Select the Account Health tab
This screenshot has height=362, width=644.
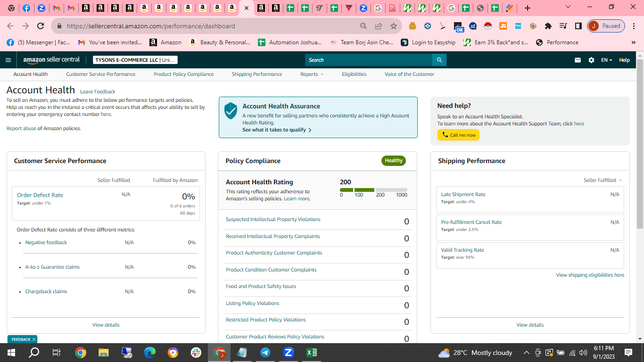tap(31, 74)
